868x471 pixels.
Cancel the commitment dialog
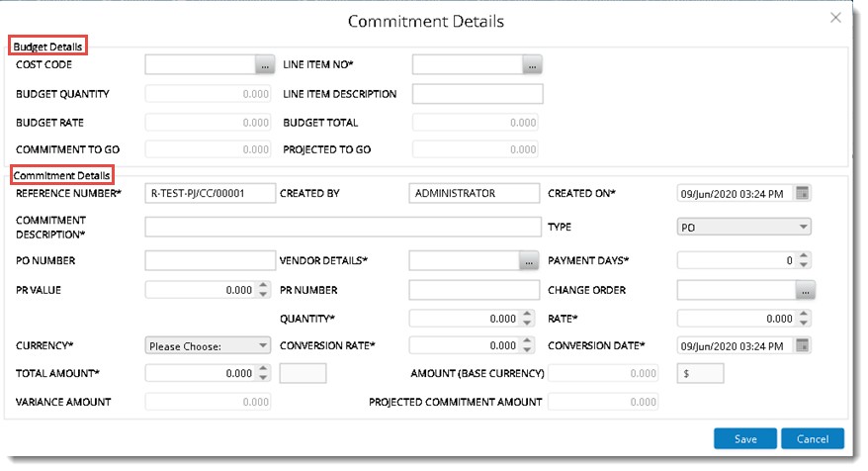[813, 439]
